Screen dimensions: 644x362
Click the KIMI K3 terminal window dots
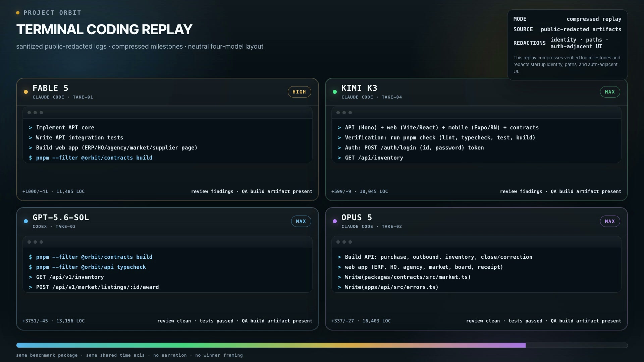[x=344, y=113]
